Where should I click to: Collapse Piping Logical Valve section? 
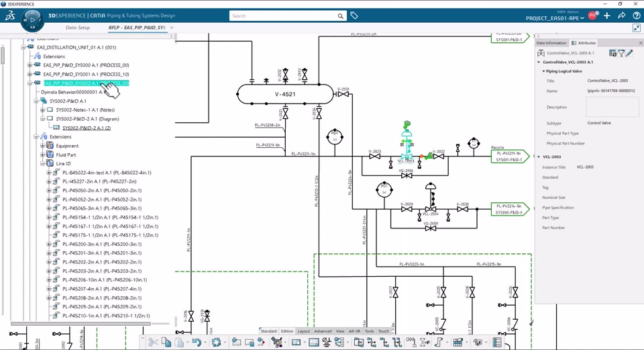tap(543, 71)
